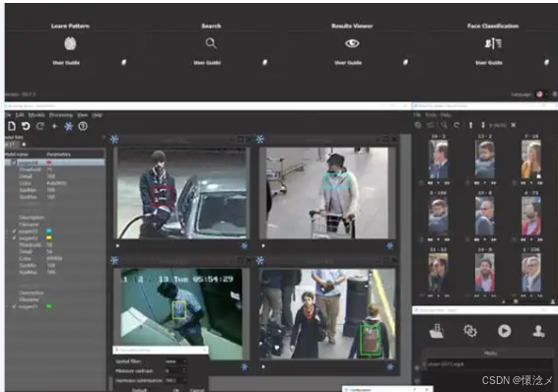558x392 pixels.
Task: Click the help question mark toolbar icon
Action: click(83, 126)
